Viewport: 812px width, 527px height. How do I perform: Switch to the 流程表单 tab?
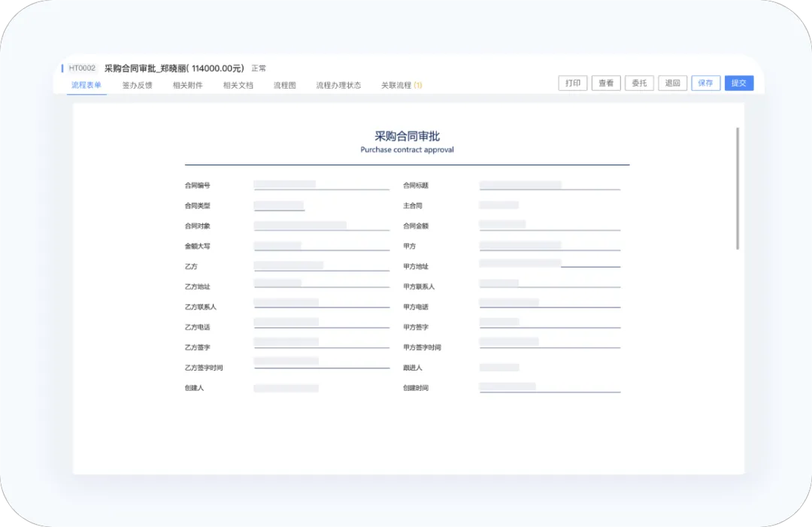click(86, 85)
